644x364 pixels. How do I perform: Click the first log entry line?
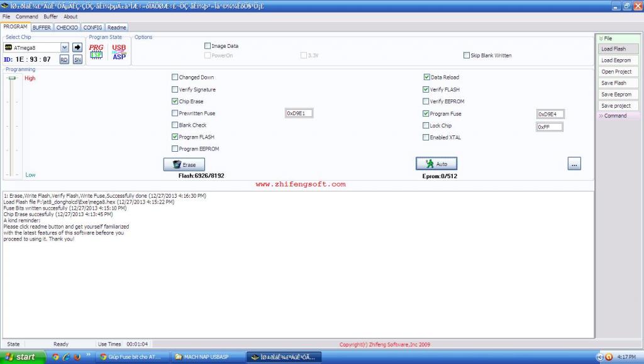(x=105, y=196)
